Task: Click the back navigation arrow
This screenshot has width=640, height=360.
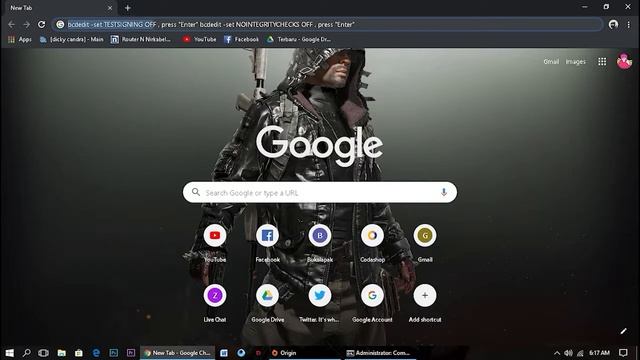Action: tap(11, 24)
